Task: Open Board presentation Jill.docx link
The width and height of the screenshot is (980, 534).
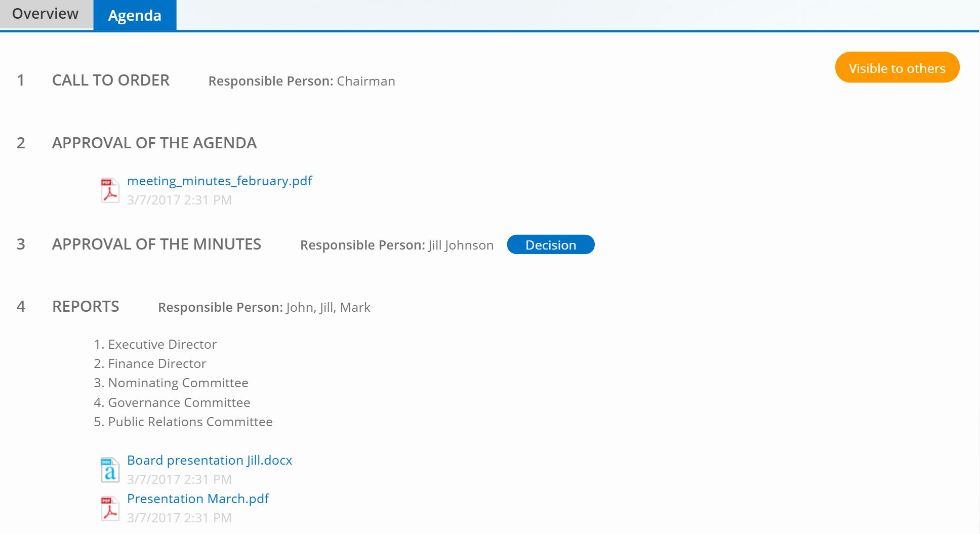Action: (x=209, y=460)
